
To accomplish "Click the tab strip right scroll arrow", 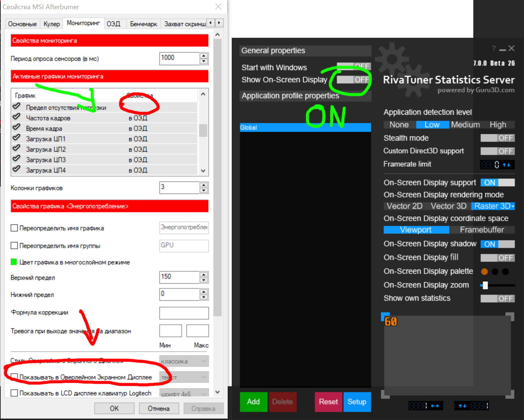I will pyautogui.click(x=219, y=23).
